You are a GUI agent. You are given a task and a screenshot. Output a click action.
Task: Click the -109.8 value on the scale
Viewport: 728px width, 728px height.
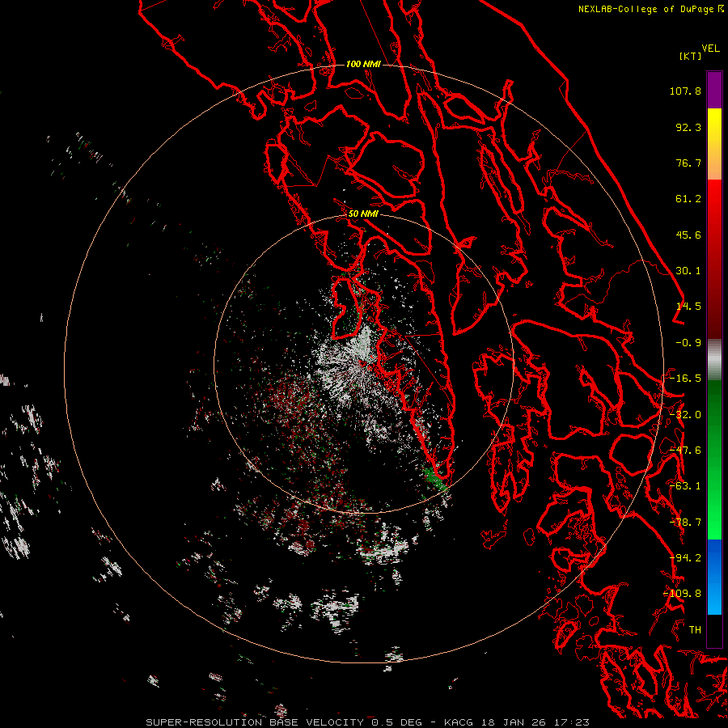(683, 594)
